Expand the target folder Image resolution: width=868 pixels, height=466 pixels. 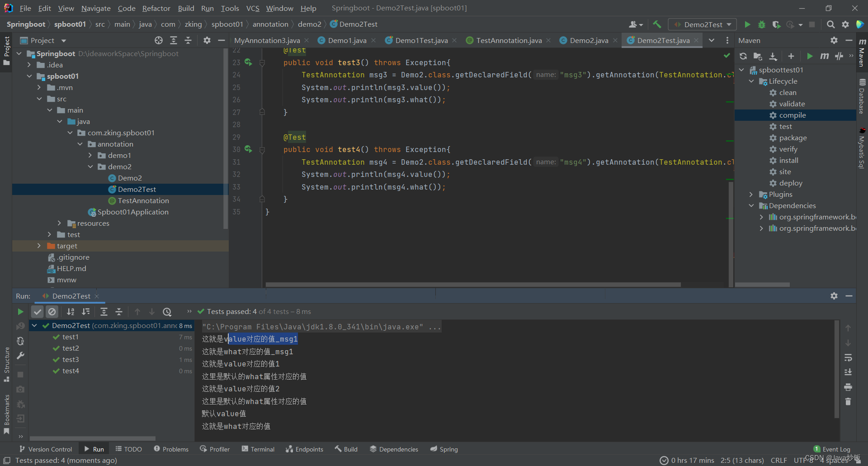39,246
